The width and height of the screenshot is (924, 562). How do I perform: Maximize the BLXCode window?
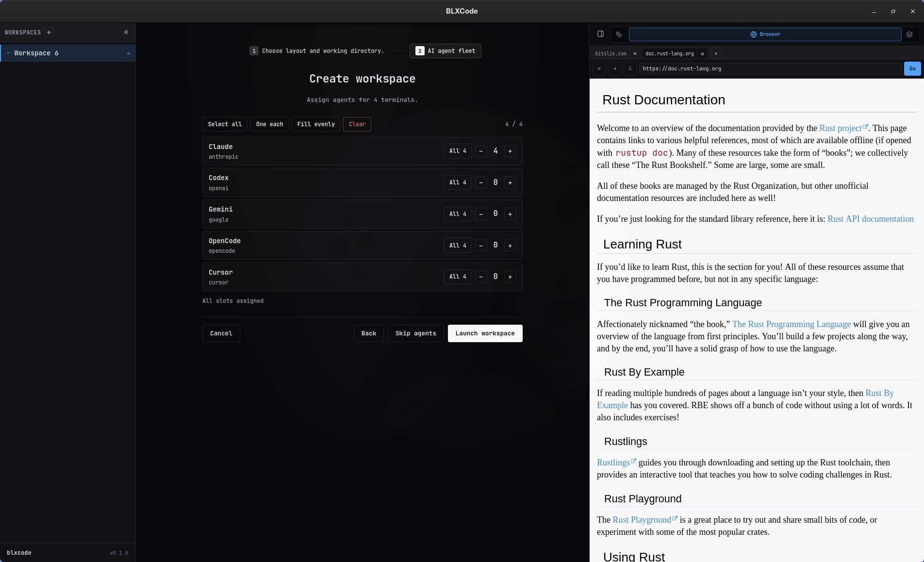[893, 11]
